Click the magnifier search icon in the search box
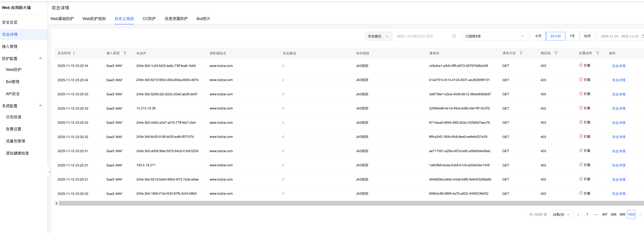 (x=454, y=36)
